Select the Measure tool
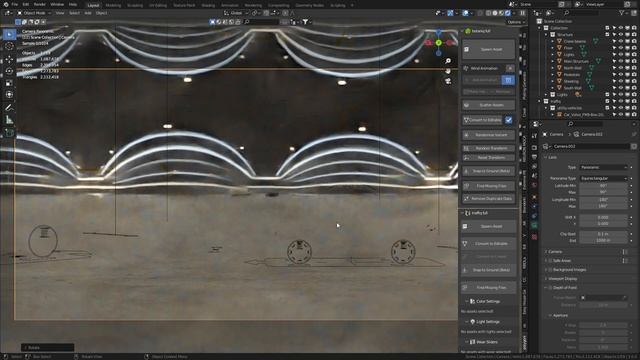Image resolution: width=640 pixels, height=360 pixels. [9, 120]
